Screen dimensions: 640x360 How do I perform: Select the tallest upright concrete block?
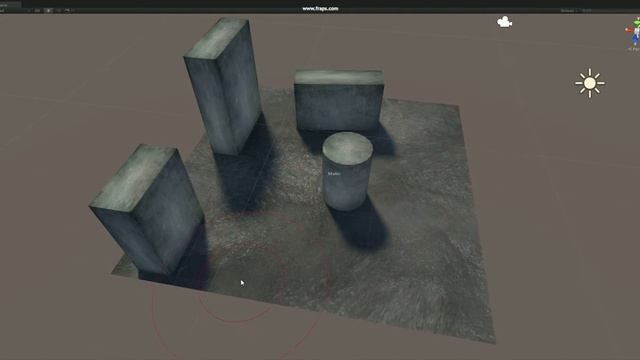click(x=222, y=86)
